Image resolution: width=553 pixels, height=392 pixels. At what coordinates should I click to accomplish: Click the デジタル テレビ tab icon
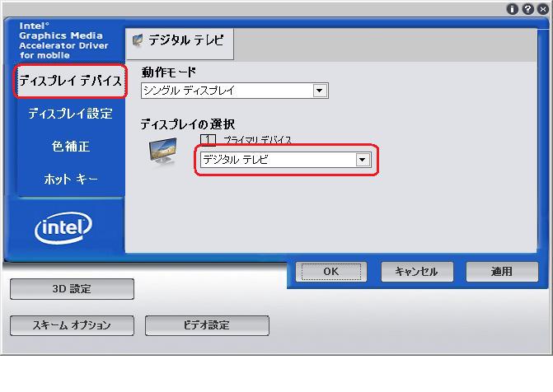138,40
